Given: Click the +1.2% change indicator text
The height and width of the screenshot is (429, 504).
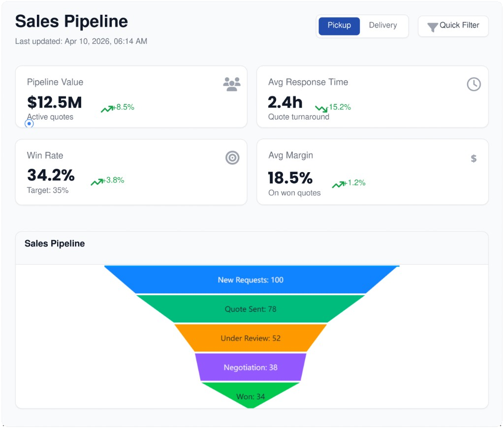Looking at the screenshot, I should (x=355, y=183).
